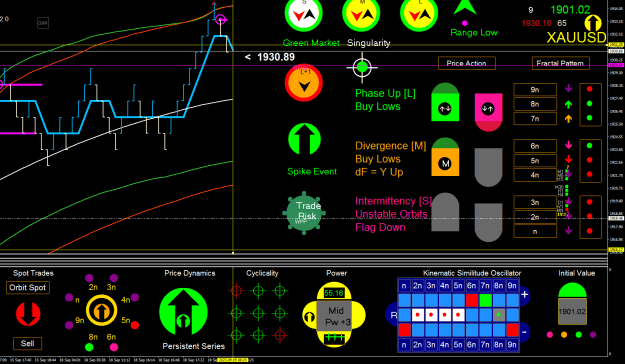Click the pink inverted shape beside Phase Up
This screenshot has height=364, width=625.
click(x=488, y=112)
